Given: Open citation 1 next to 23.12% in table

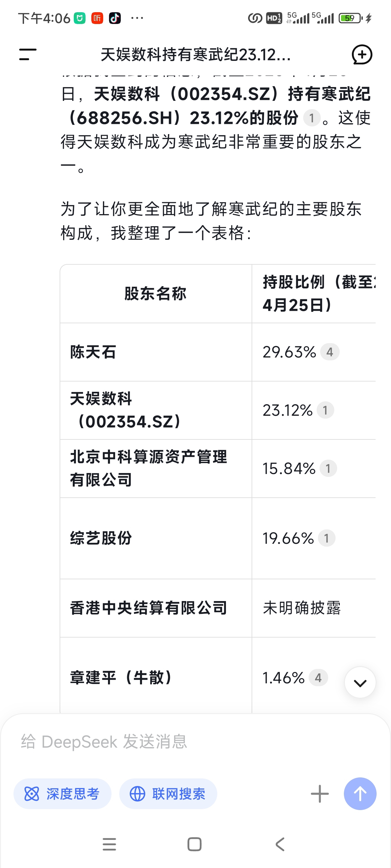Looking at the screenshot, I should pyautogui.click(x=325, y=410).
